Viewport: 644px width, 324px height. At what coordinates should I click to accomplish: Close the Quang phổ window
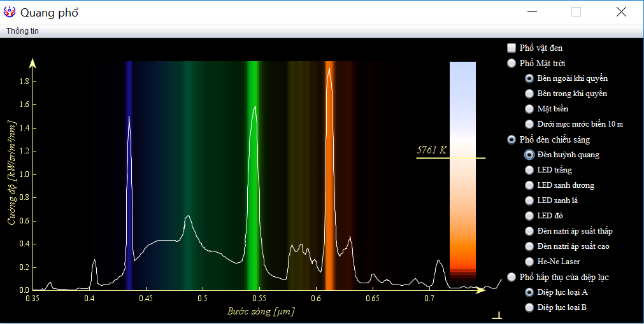pyautogui.click(x=621, y=12)
